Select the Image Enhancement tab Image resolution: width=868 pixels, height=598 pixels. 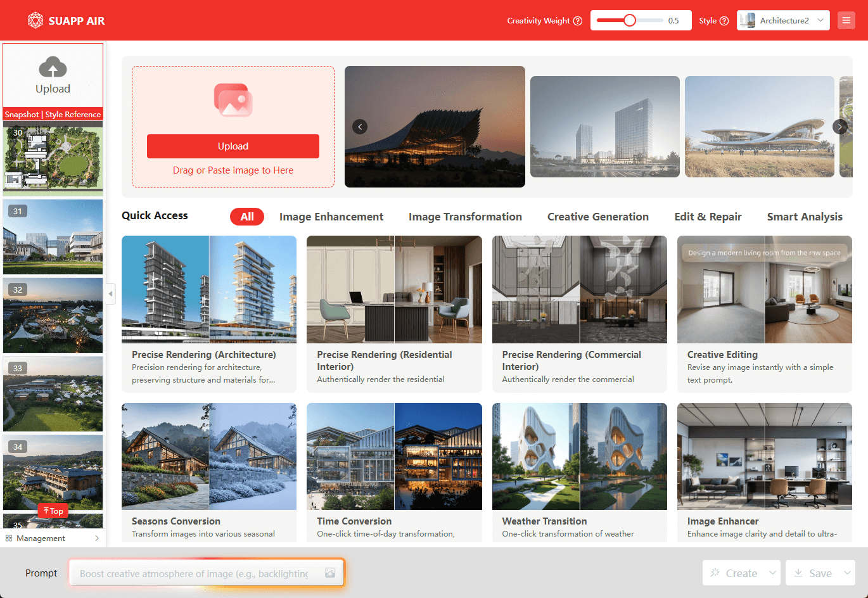[331, 217]
